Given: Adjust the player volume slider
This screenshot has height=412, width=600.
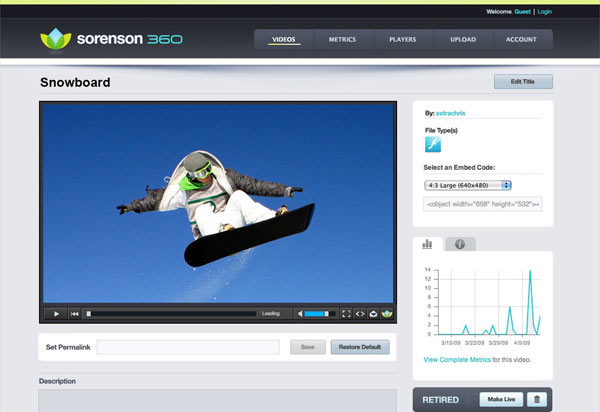Looking at the screenshot, I should [318, 313].
